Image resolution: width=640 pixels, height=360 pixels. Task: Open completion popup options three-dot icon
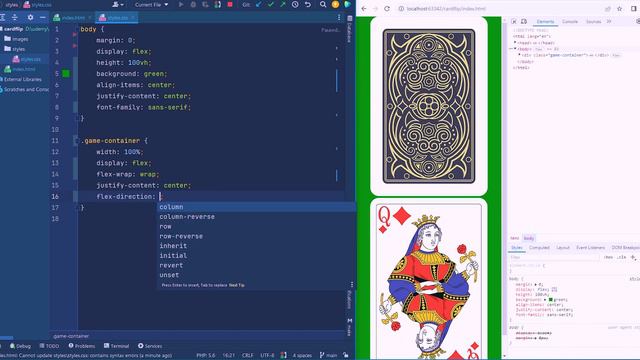point(352,284)
